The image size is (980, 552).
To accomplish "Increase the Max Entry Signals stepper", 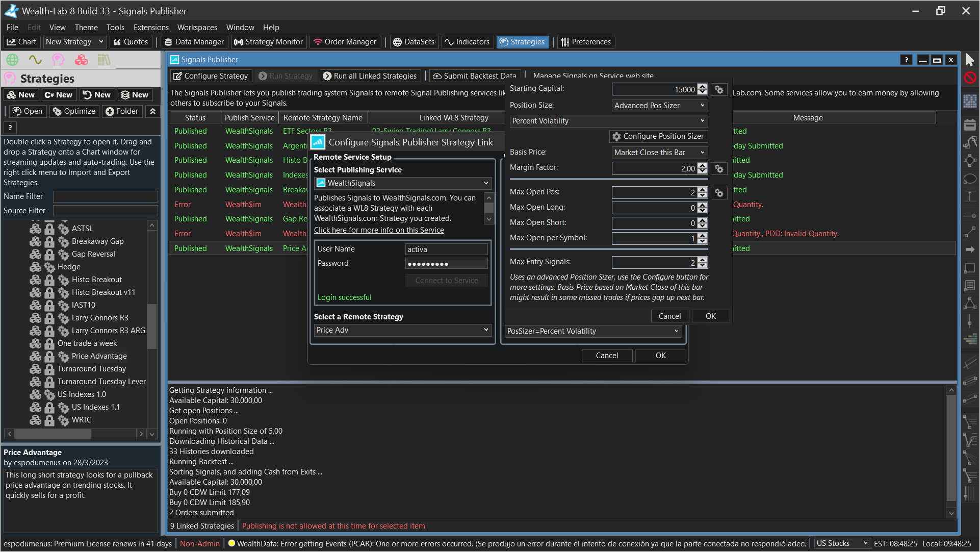I will (703, 259).
